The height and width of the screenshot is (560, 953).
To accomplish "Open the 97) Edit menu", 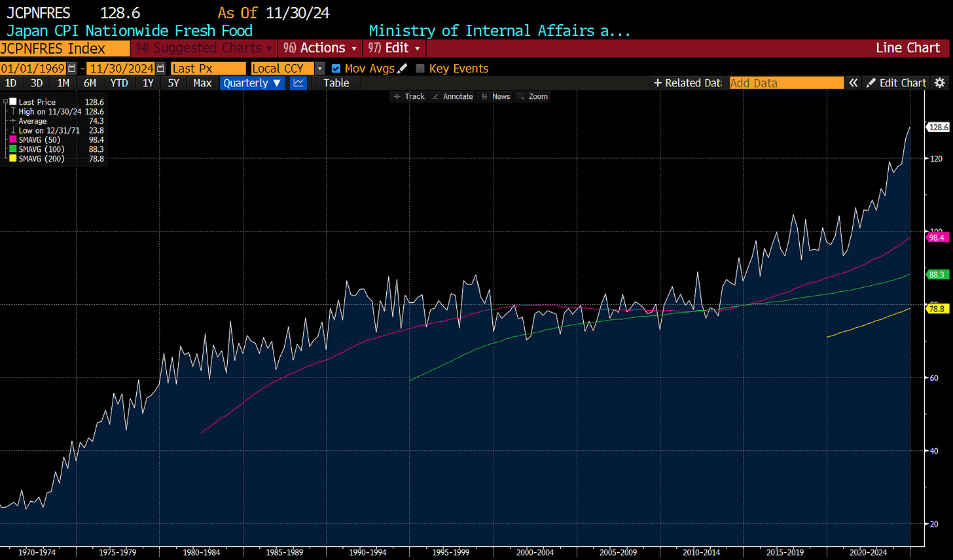I will [x=393, y=48].
